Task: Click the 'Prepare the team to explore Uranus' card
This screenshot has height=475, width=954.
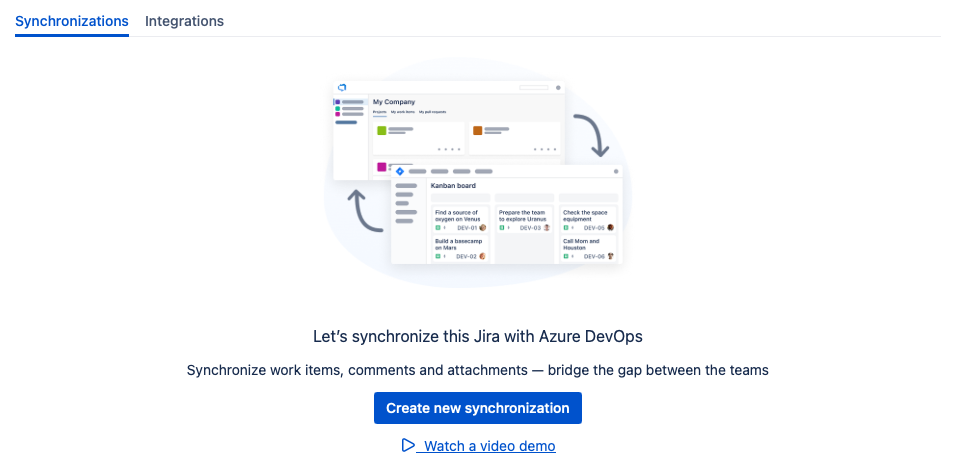Action: tap(524, 219)
